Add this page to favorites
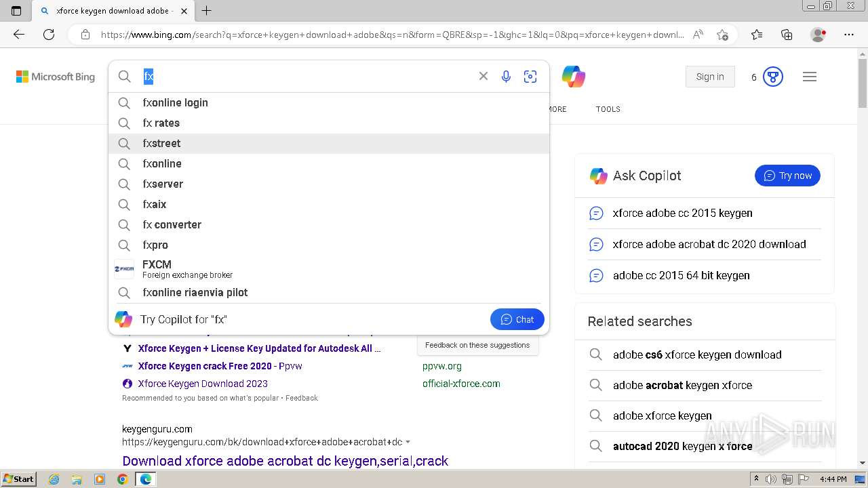This screenshot has width=868, height=488. tap(722, 35)
